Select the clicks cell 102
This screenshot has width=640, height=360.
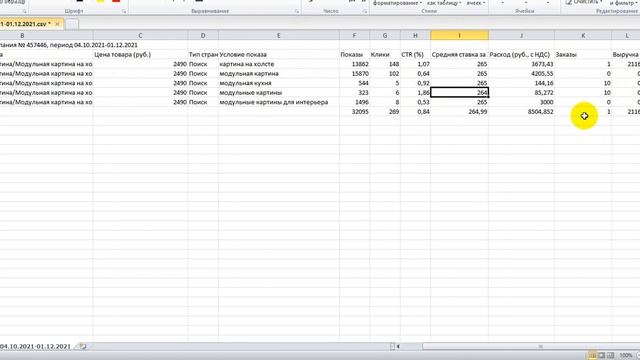click(x=385, y=73)
